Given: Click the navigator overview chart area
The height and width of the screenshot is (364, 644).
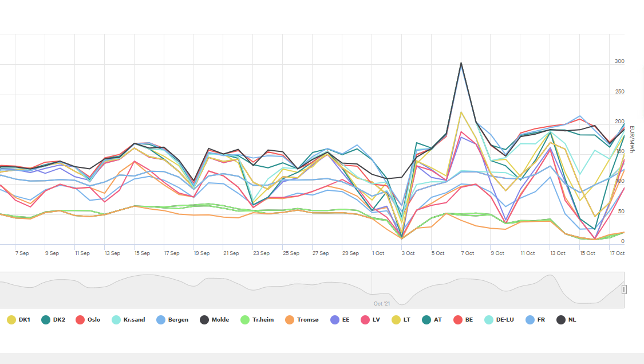Looking at the screenshot, I should tap(229, 289).
